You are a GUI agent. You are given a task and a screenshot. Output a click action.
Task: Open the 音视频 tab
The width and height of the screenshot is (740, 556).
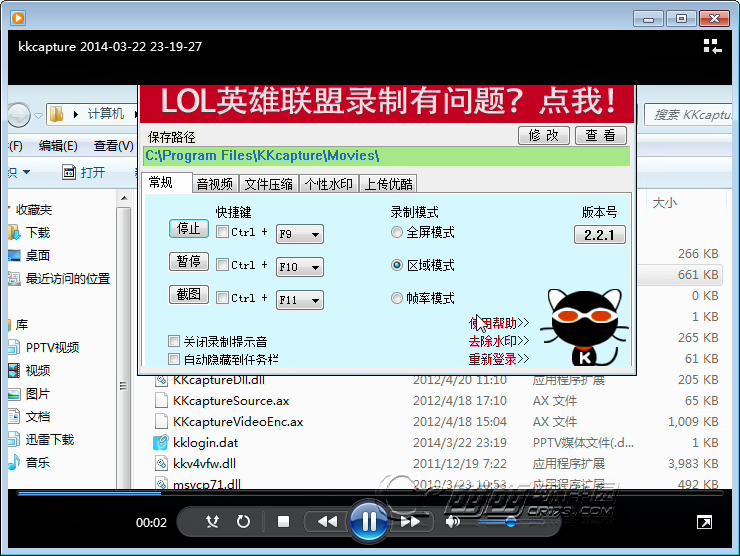coord(215,184)
